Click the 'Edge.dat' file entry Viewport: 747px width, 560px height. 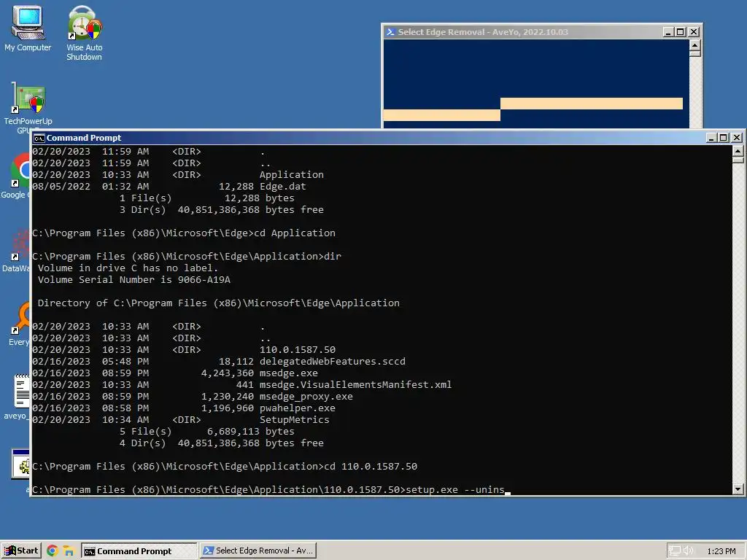point(283,187)
